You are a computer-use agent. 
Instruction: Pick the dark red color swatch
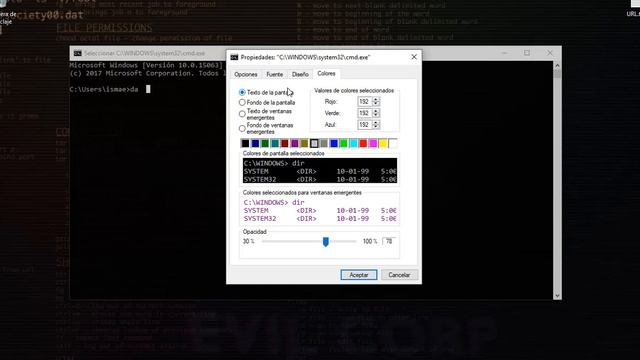(x=284, y=143)
